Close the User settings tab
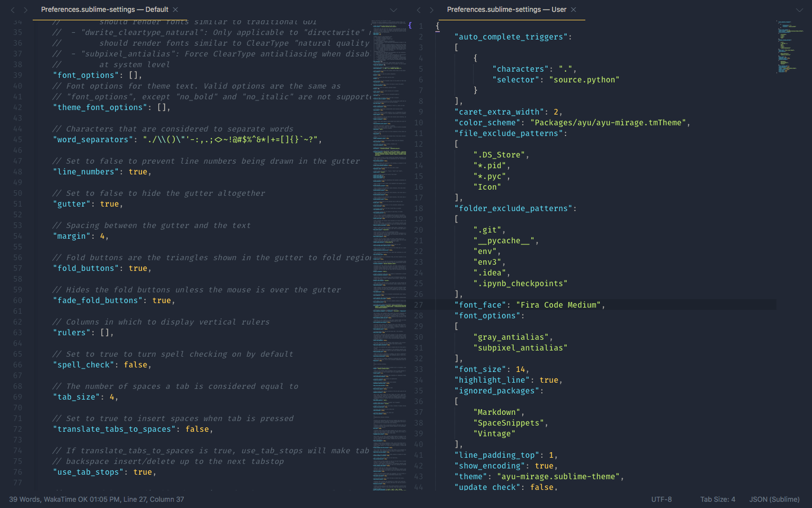Image resolution: width=812 pixels, height=508 pixels. click(573, 9)
